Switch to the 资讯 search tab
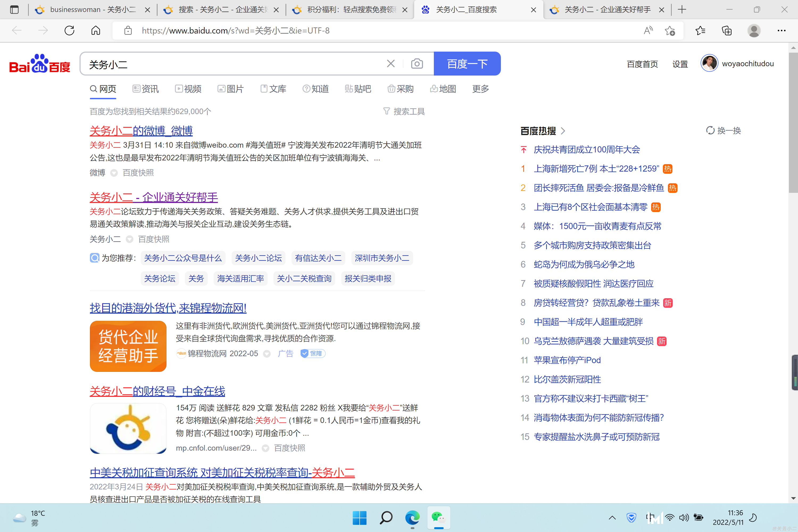Image resolution: width=798 pixels, height=532 pixels. pos(146,89)
